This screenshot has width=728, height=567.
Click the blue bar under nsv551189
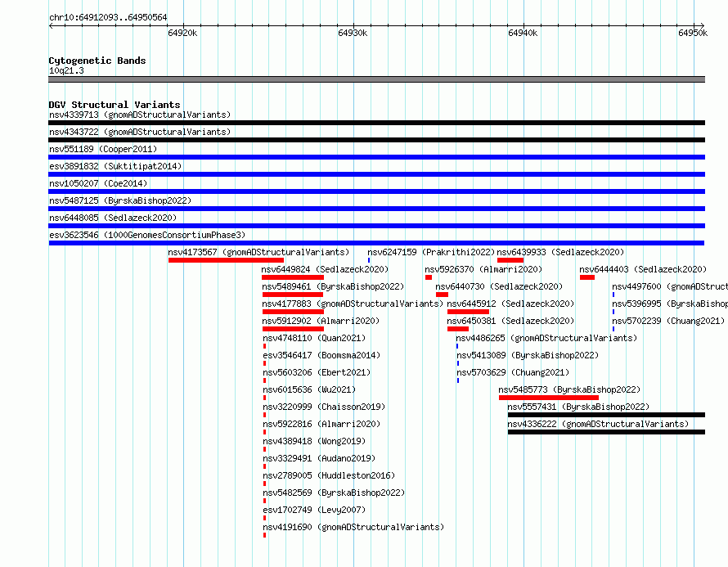tap(376, 157)
